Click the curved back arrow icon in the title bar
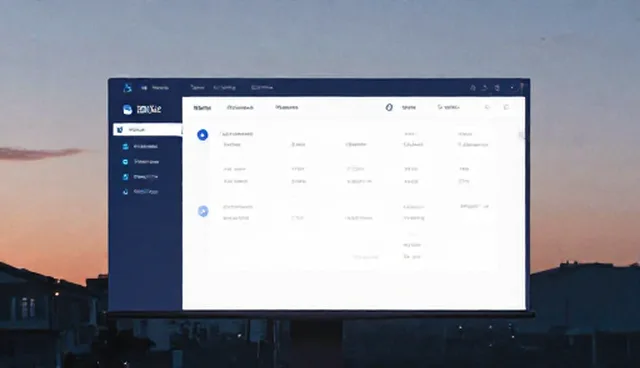Viewport: 640px width, 368px height. (x=484, y=88)
